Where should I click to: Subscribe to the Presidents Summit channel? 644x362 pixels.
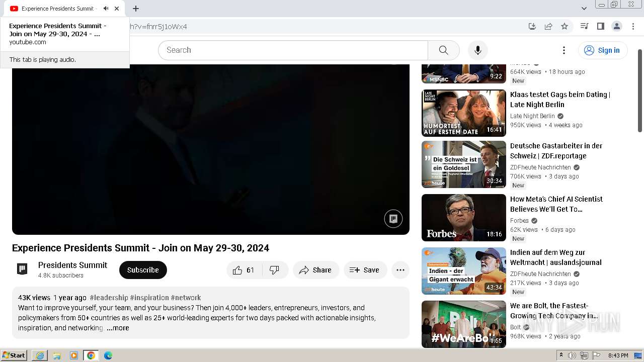point(143,270)
